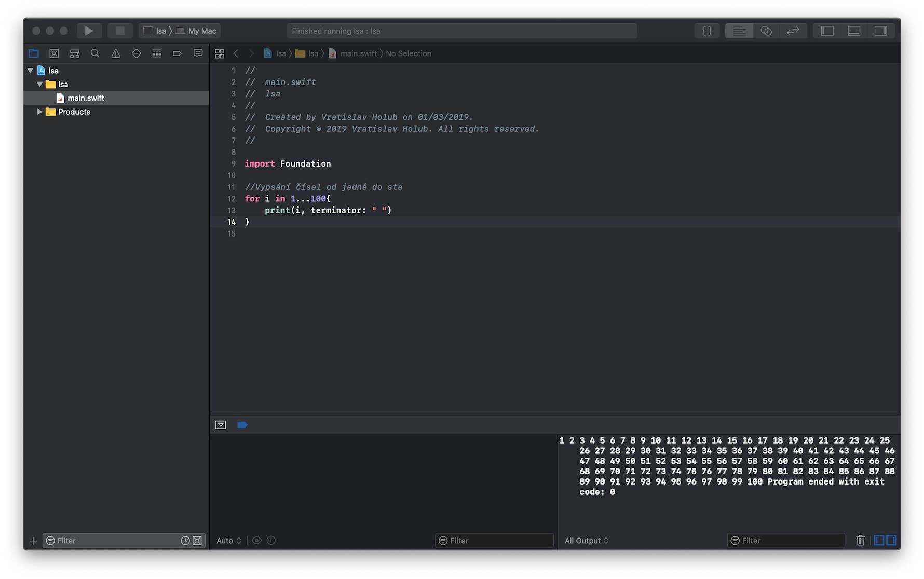Filter files with source control status
This screenshot has width=924, height=579.
pos(197,541)
